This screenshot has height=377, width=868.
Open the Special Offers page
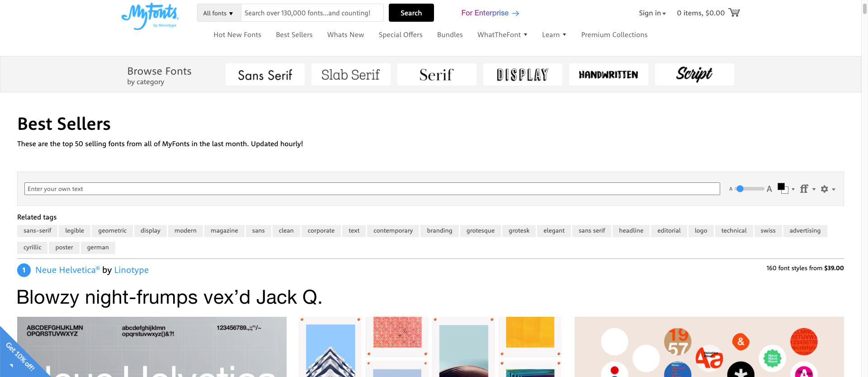pyautogui.click(x=401, y=35)
